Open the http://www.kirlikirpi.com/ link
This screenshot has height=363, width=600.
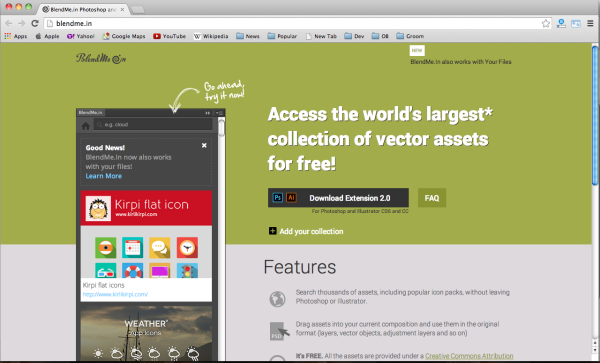click(x=115, y=295)
